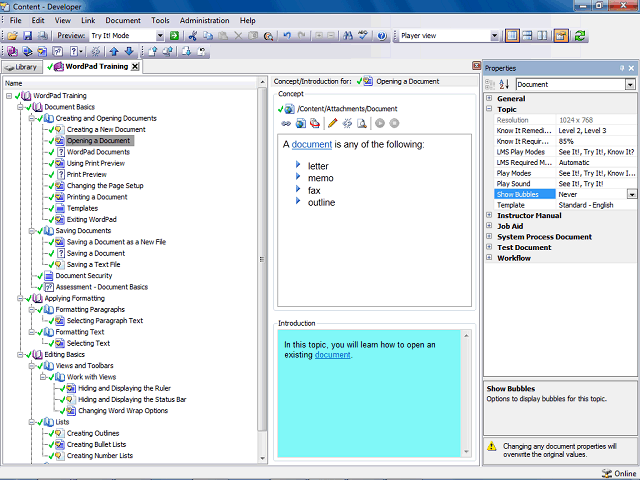
Task: Click the check-in document icon with up arrow
Action: tap(153, 51)
